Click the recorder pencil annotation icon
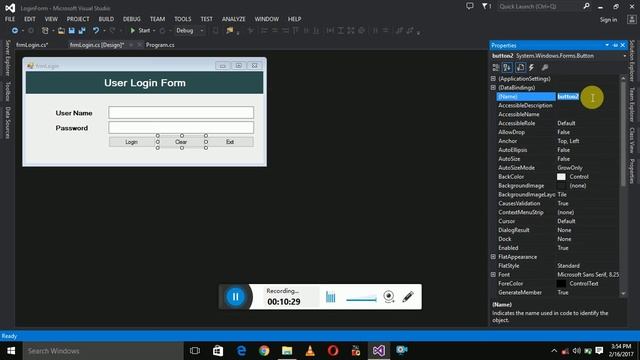This screenshot has width=640, height=360. pos(408,297)
